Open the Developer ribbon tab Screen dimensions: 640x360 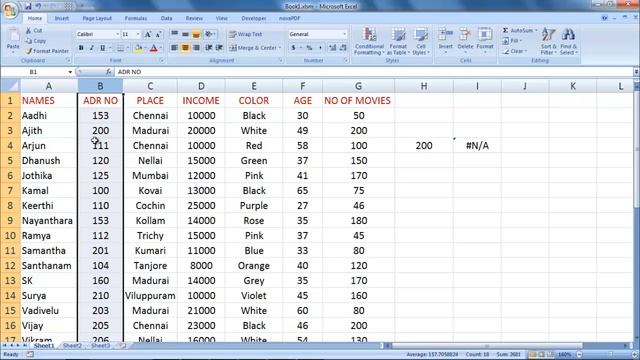(x=253, y=18)
